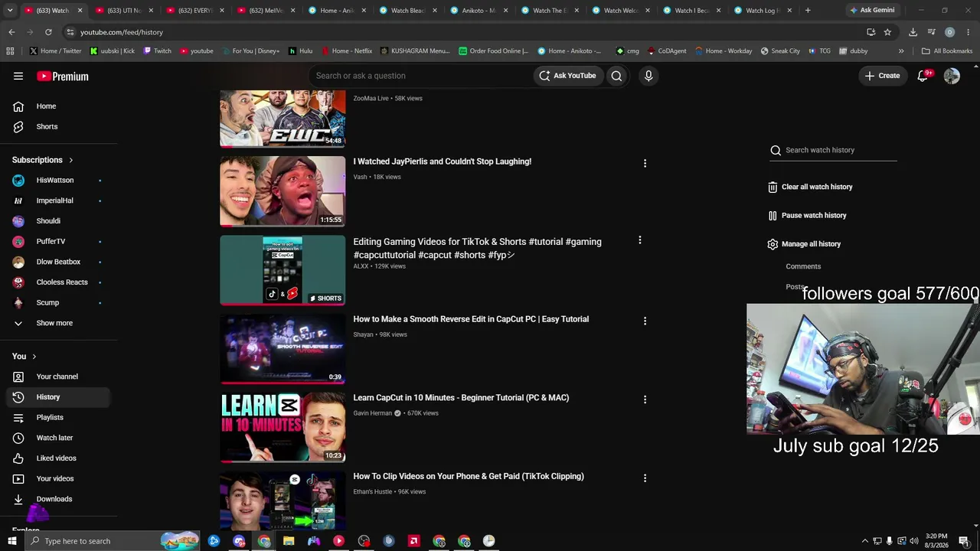
Task: Switch to the "EVERY..." browser tab
Action: pyautogui.click(x=194, y=11)
